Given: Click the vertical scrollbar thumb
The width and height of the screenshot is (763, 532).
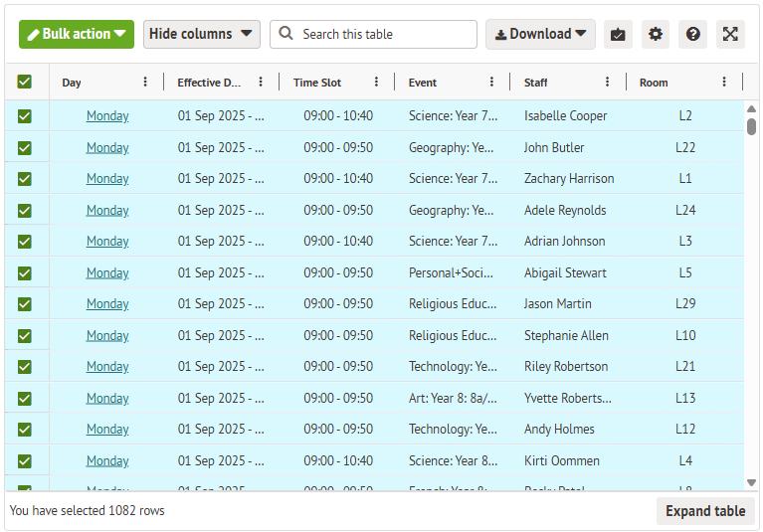Looking at the screenshot, I should tap(751, 125).
